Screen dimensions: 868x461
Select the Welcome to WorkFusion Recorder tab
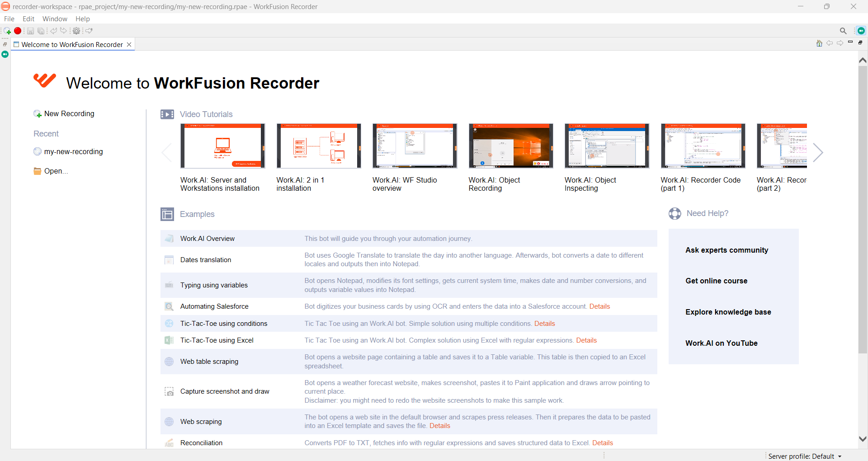click(x=72, y=44)
